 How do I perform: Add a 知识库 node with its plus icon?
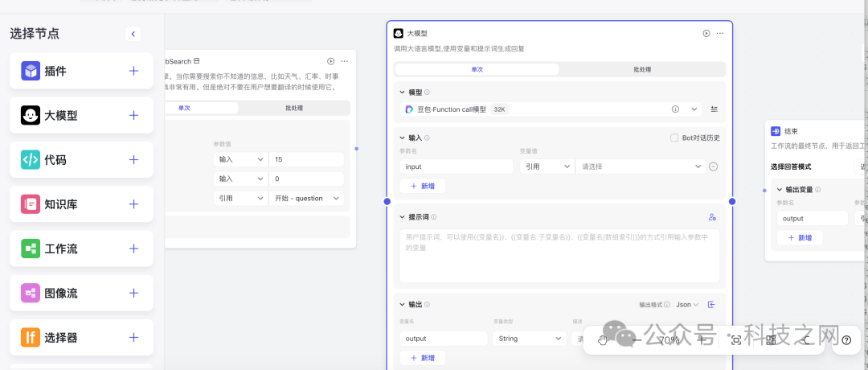point(133,203)
